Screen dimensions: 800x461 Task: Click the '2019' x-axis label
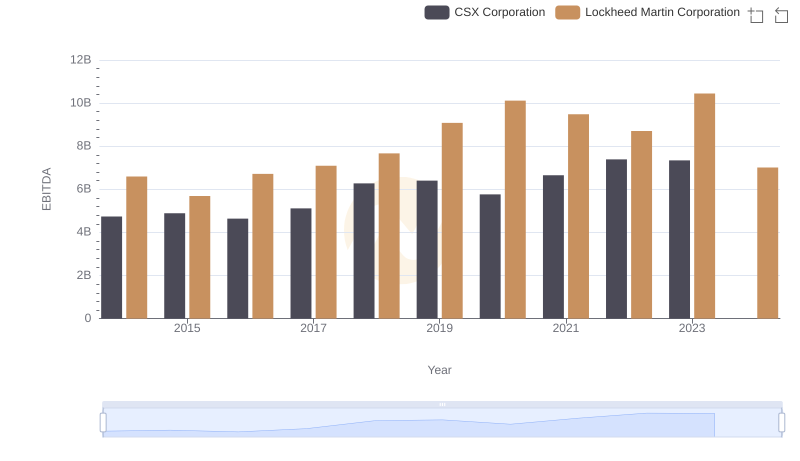tap(439, 328)
